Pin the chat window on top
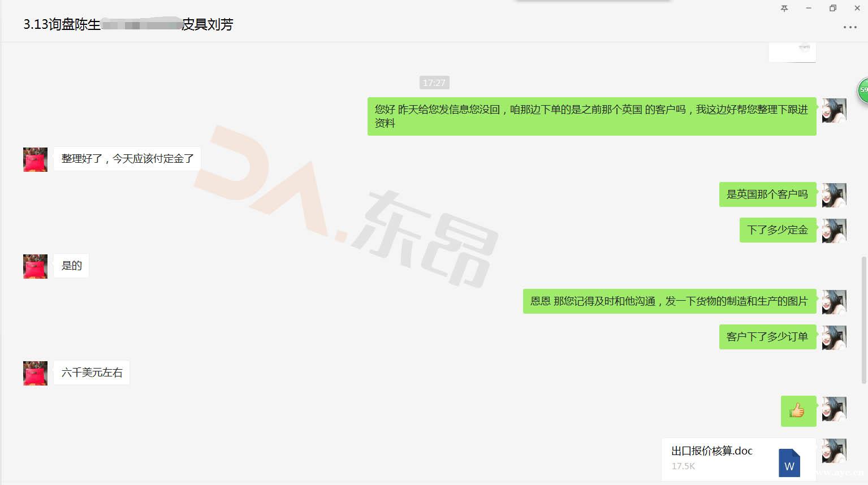 click(x=784, y=8)
